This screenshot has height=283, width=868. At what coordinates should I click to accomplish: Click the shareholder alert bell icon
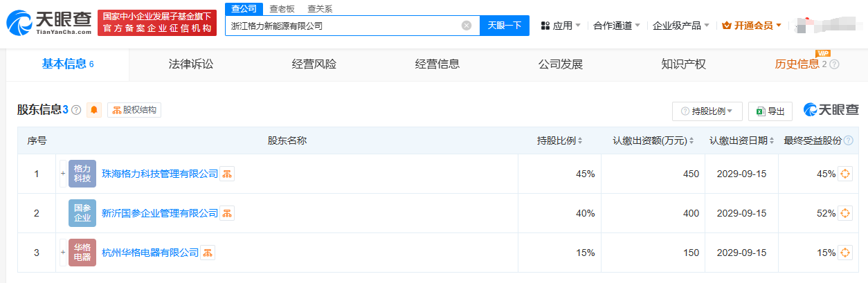[94, 110]
